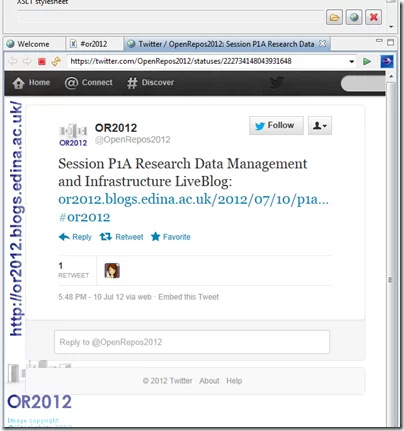Image resolution: width=404 pixels, height=431 pixels.
Task: Retweet the OR2012 tweet
Action: (122, 237)
